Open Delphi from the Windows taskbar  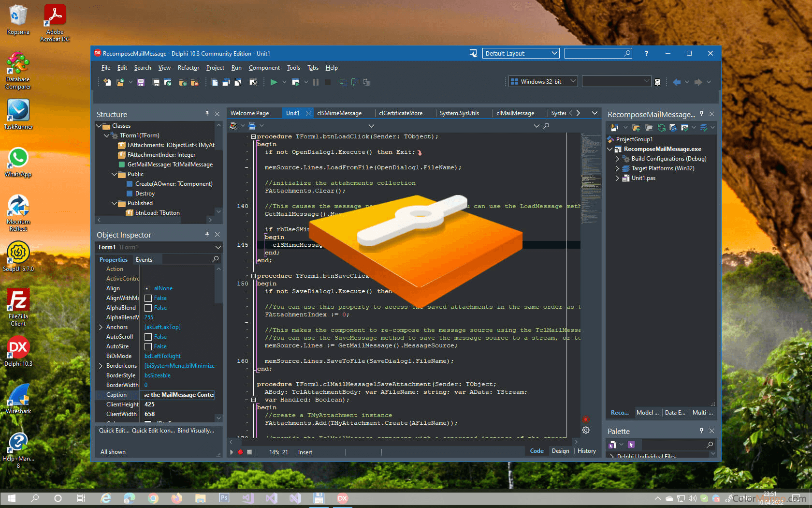tap(342, 498)
